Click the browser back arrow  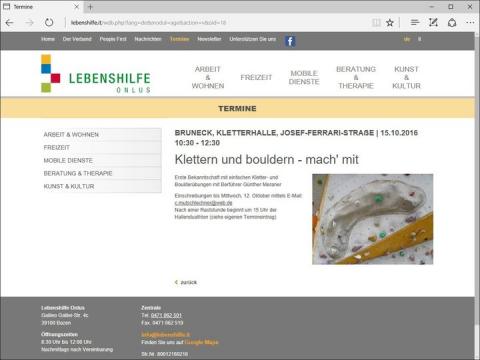click(9, 23)
